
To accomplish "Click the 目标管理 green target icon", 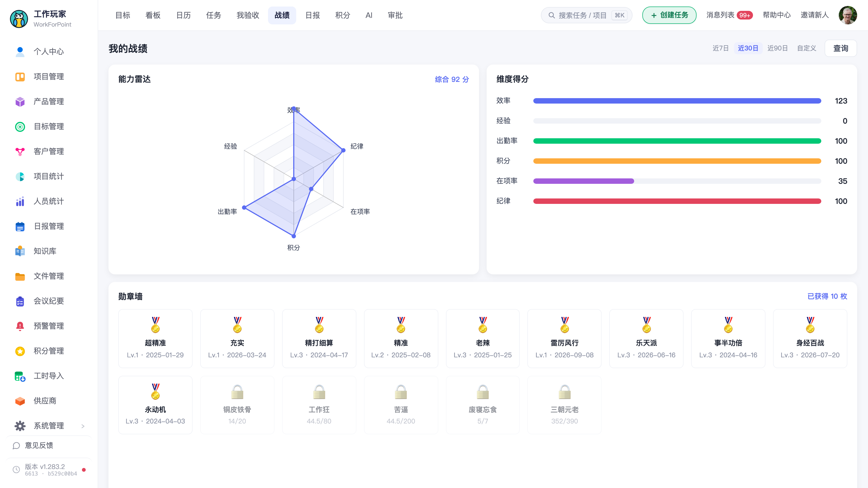I will 20,127.
